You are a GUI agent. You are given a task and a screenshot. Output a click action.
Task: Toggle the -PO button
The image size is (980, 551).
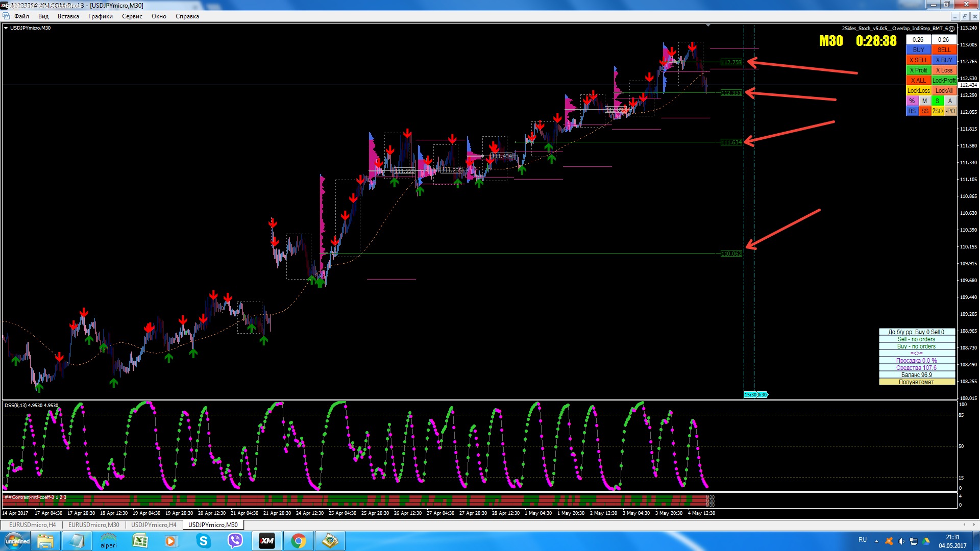click(950, 111)
